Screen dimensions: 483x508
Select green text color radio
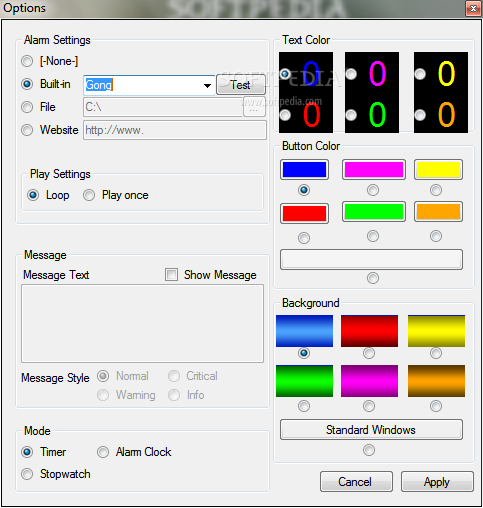(351, 115)
